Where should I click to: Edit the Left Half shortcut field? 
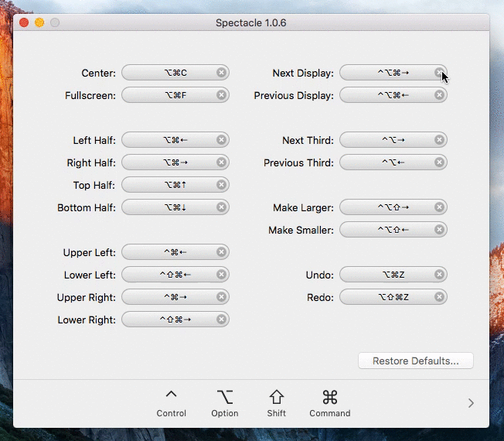(x=175, y=140)
